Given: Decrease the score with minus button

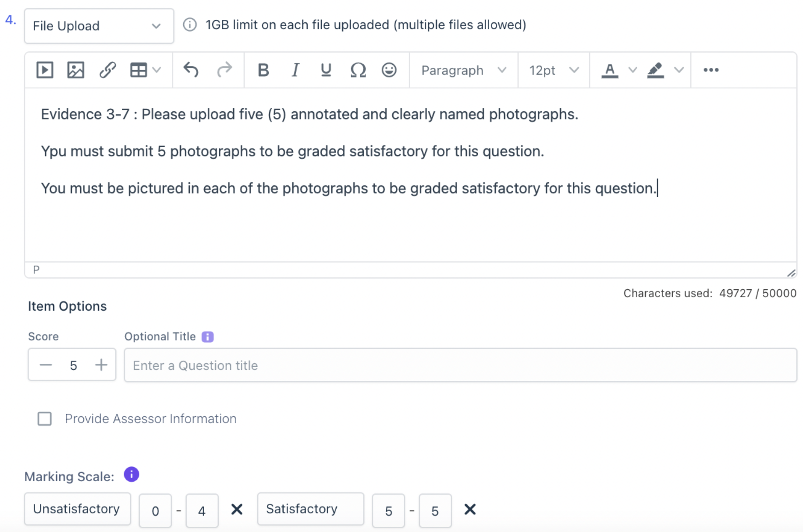Looking at the screenshot, I should tap(46, 365).
